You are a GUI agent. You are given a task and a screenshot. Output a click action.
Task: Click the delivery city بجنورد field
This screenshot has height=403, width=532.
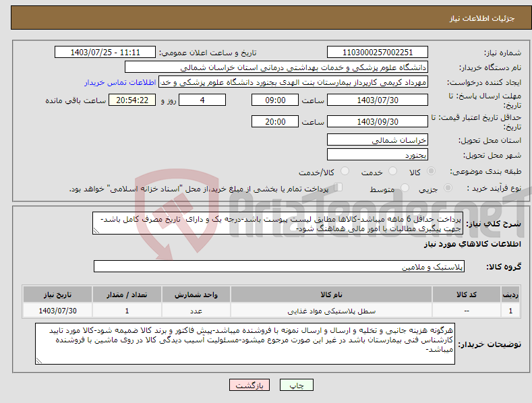(378, 155)
